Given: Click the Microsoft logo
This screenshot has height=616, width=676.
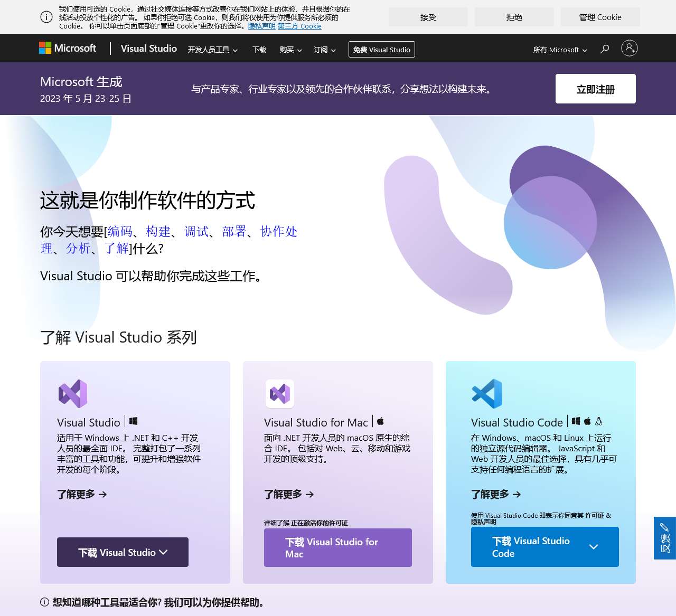Looking at the screenshot, I should (x=68, y=48).
